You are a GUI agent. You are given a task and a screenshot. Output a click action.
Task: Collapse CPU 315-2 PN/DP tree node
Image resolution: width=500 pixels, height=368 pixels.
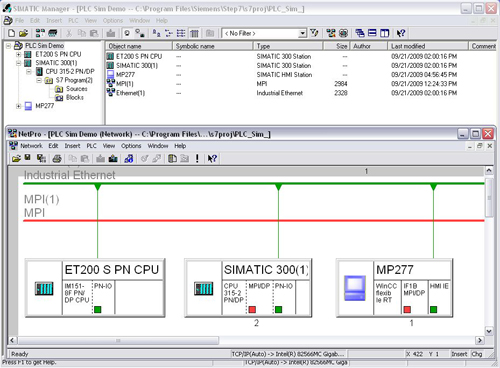tap(29, 71)
